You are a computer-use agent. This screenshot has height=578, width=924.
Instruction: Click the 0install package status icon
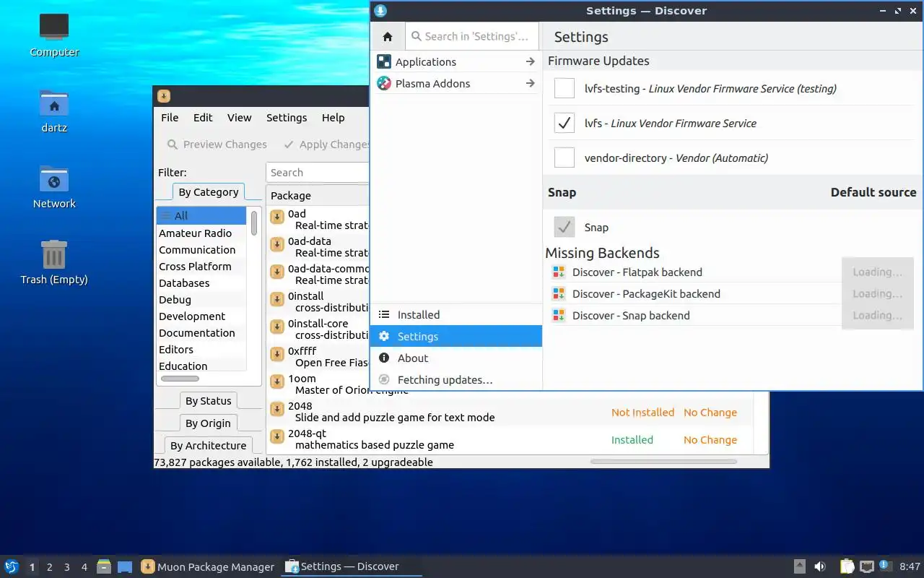(277, 299)
